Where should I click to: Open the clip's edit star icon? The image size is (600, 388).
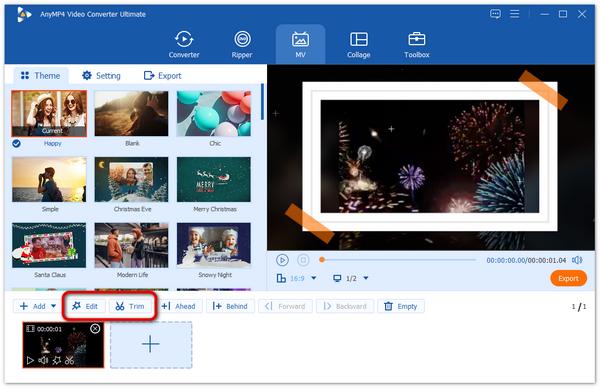(x=57, y=360)
